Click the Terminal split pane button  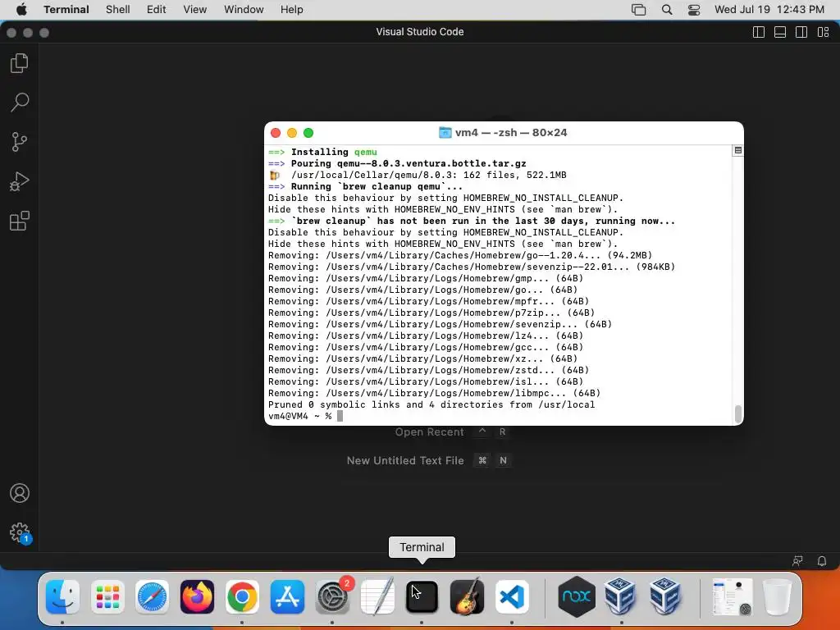[x=737, y=151]
